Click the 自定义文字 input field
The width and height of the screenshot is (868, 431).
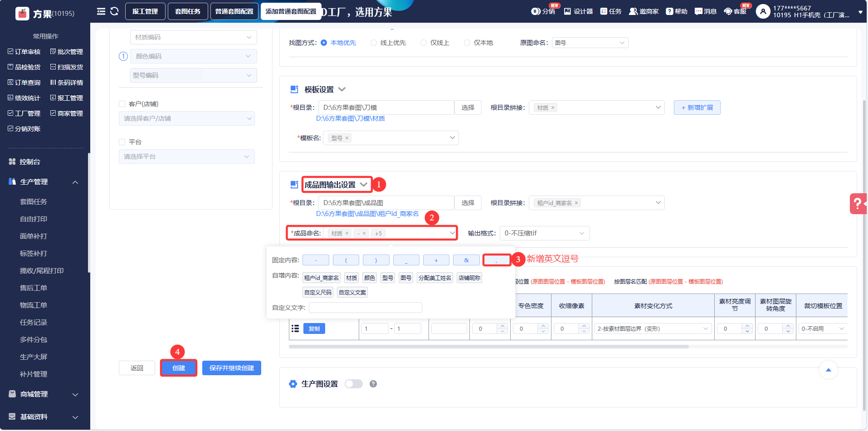(366, 308)
